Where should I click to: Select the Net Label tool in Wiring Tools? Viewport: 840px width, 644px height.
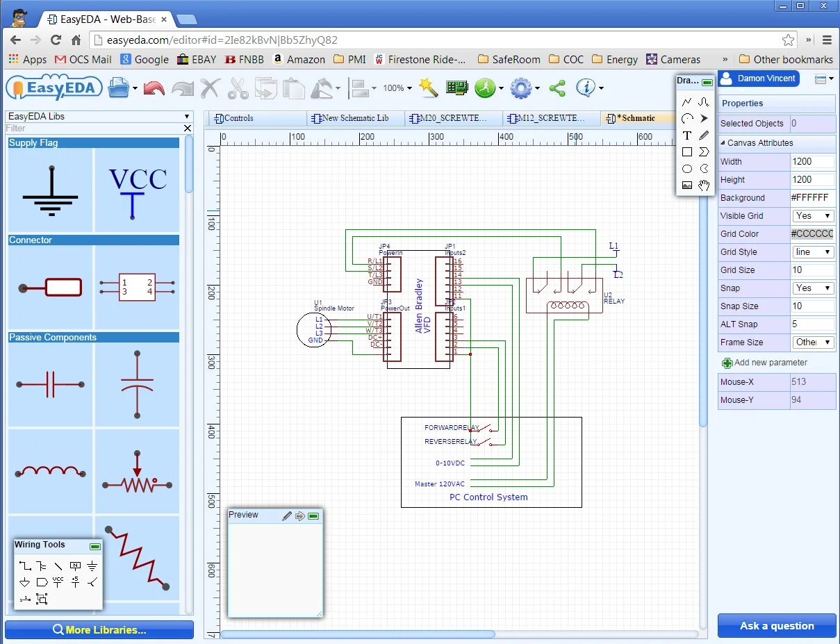click(x=75, y=565)
